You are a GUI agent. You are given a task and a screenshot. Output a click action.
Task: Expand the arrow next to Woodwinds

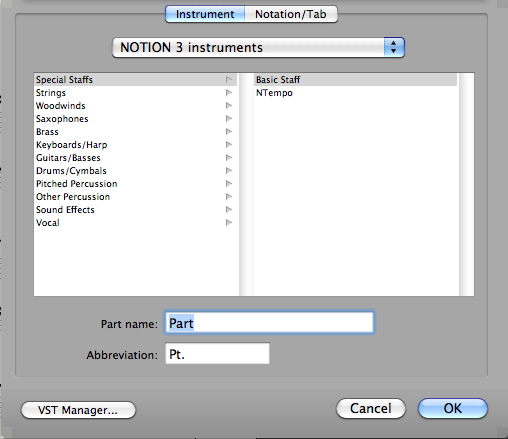229,106
